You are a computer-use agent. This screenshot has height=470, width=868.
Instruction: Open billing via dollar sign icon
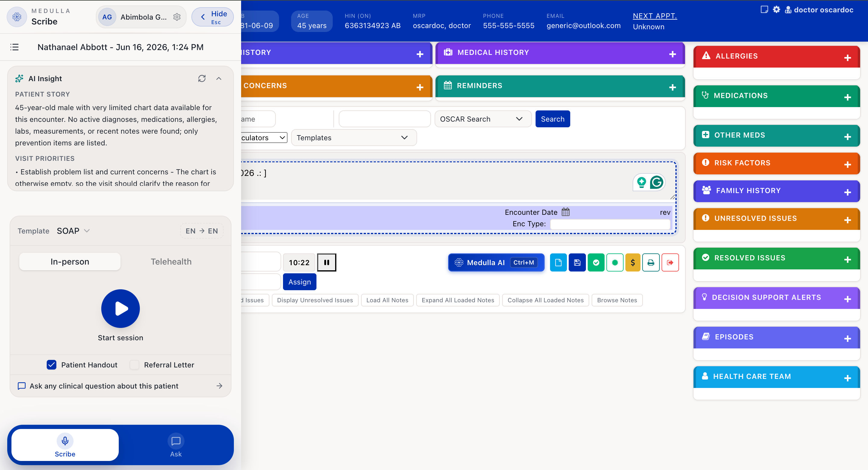[x=633, y=262]
